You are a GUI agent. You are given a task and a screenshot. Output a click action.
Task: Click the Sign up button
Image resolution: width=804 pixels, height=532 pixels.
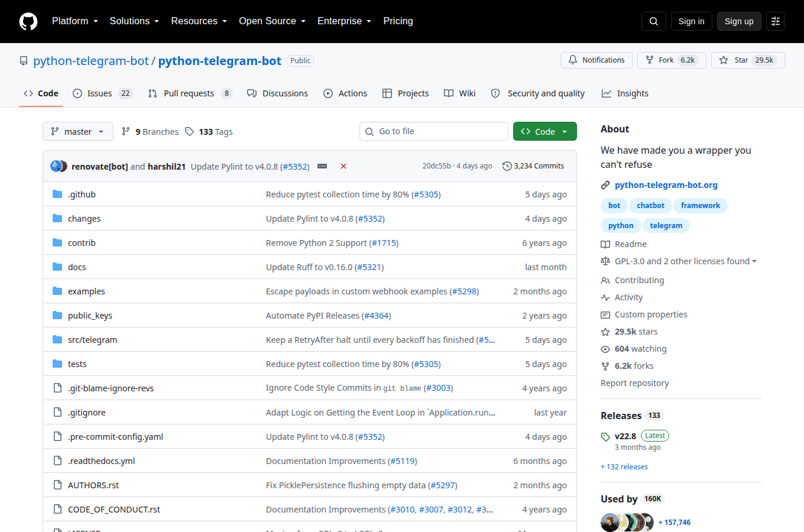click(x=739, y=21)
